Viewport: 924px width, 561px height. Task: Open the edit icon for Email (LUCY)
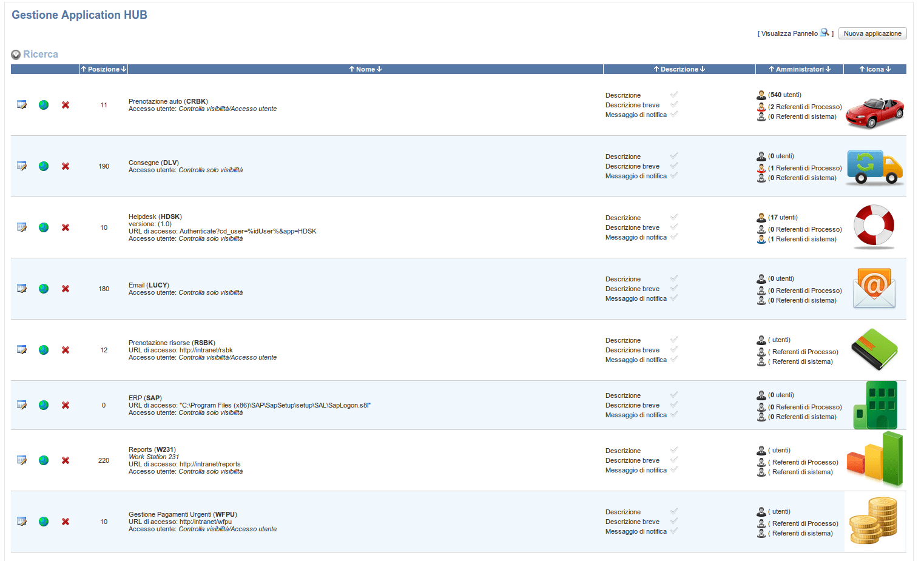point(22,289)
